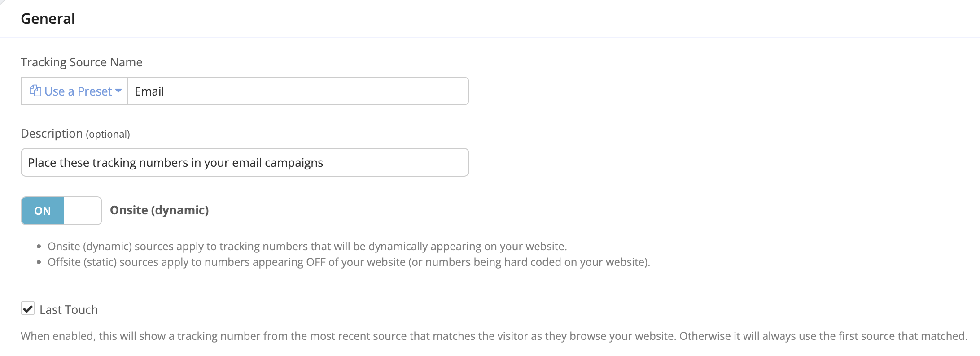Click the white handle of the Onsite switch
This screenshot has height=356, width=980.
point(83,211)
